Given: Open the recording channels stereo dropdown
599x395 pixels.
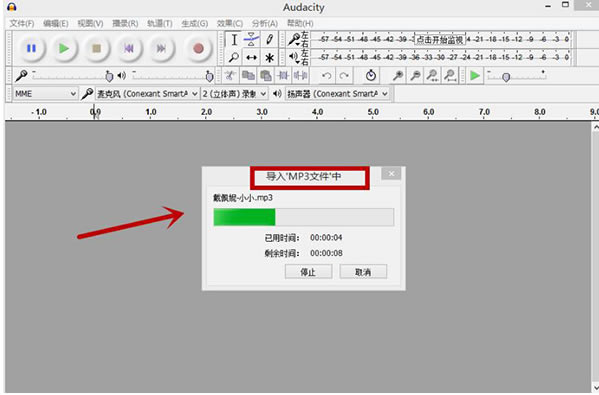Looking at the screenshot, I should [x=234, y=94].
